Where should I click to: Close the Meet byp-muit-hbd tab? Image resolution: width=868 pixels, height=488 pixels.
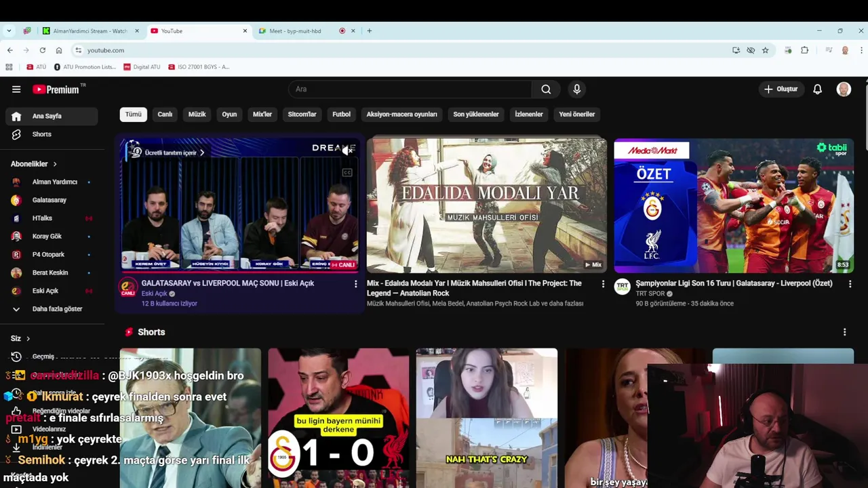pyautogui.click(x=353, y=30)
